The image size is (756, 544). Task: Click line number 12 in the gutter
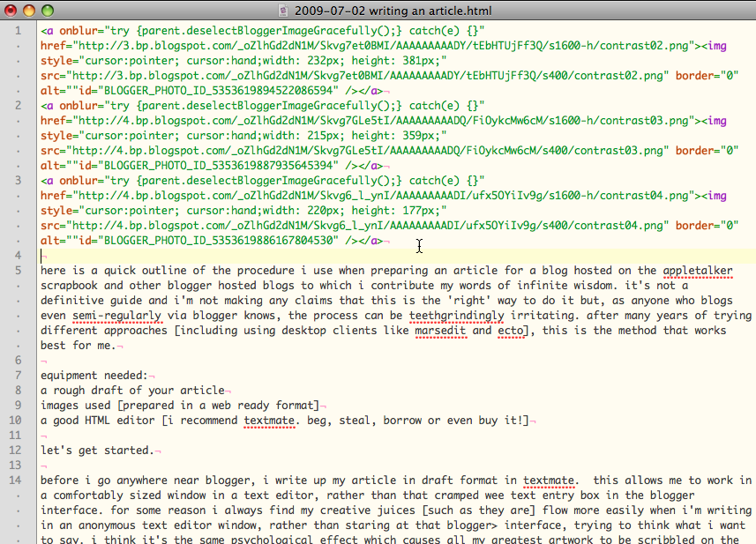(x=15, y=450)
